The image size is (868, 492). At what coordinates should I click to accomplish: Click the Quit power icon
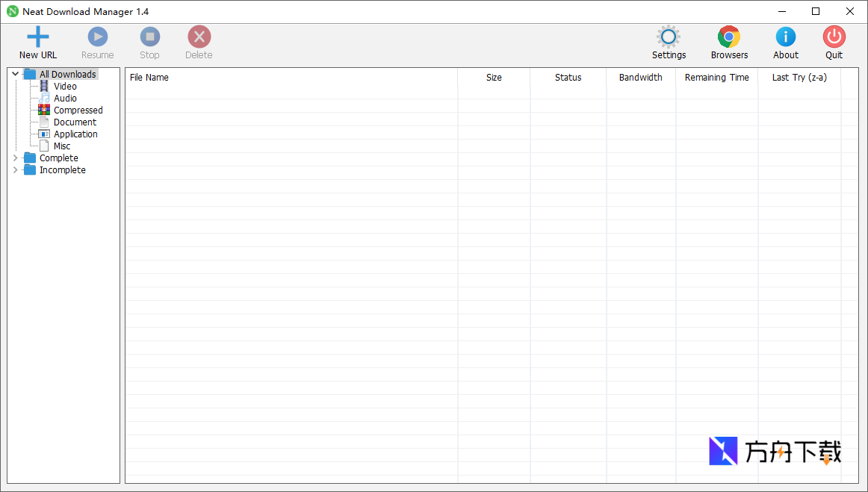834,35
